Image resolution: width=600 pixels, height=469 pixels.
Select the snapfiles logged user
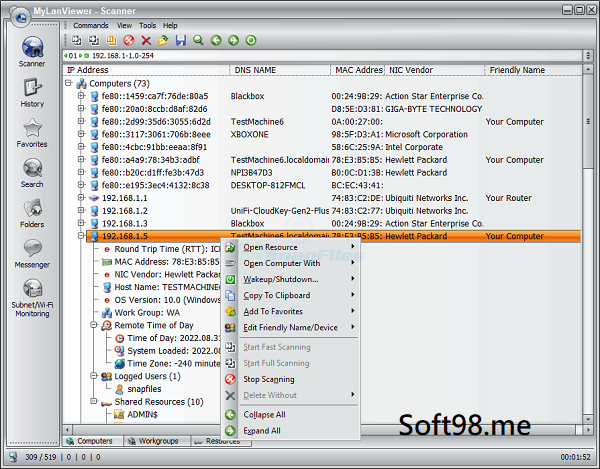tap(144, 389)
